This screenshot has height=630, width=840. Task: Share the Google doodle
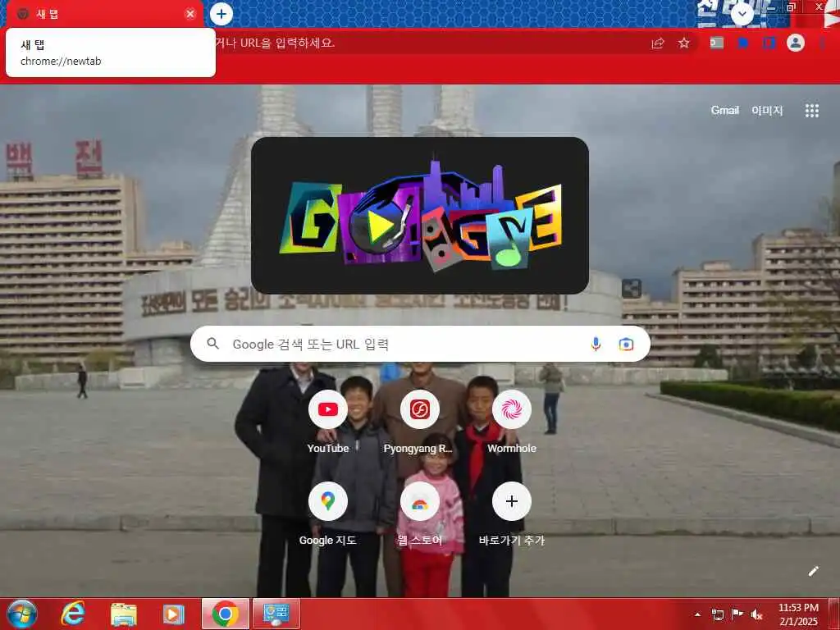click(632, 289)
